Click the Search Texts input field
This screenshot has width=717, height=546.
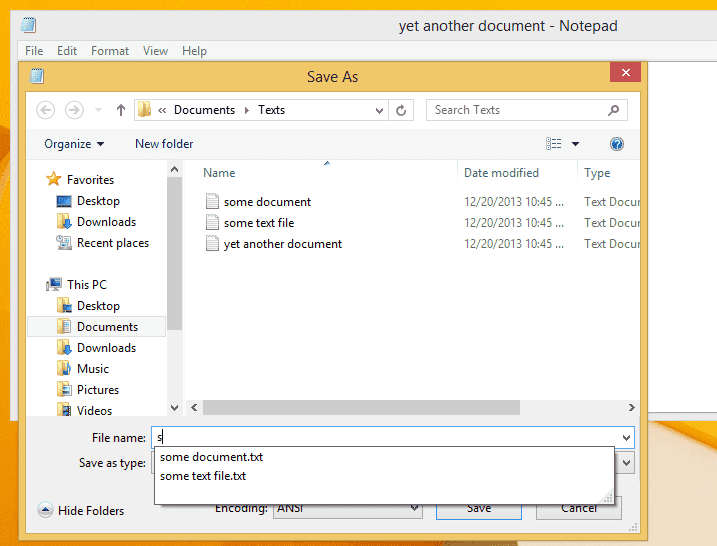(x=520, y=110)
